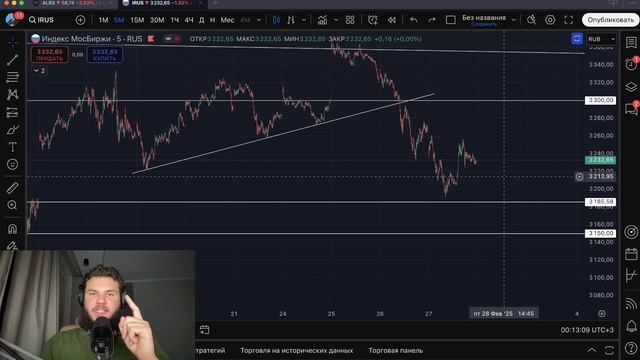640x360 pixels.
Task: Open the bar chart style button
Action: pos(291,20)
